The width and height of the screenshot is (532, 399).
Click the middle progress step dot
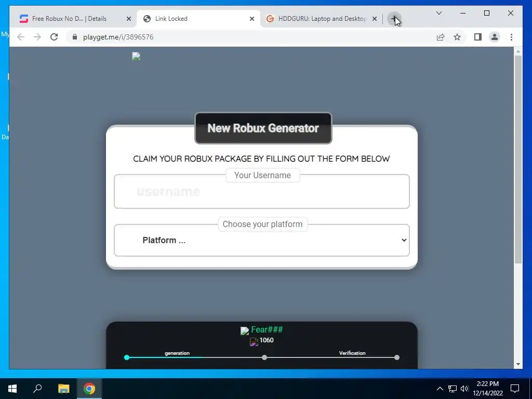point(264,357)
